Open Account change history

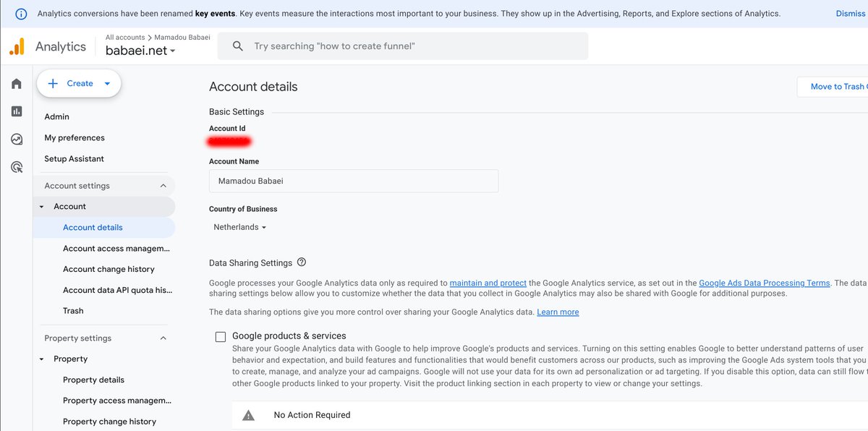(x=109, y=269)
